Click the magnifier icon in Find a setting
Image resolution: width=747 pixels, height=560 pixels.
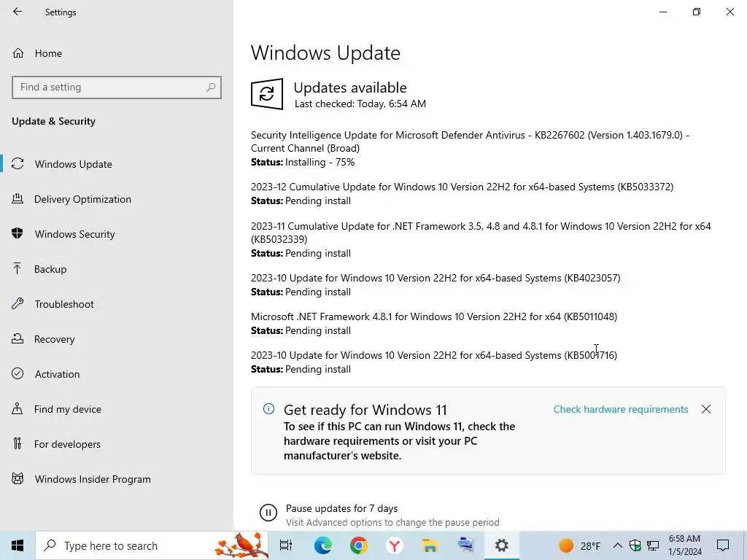[x=211, y=87]
